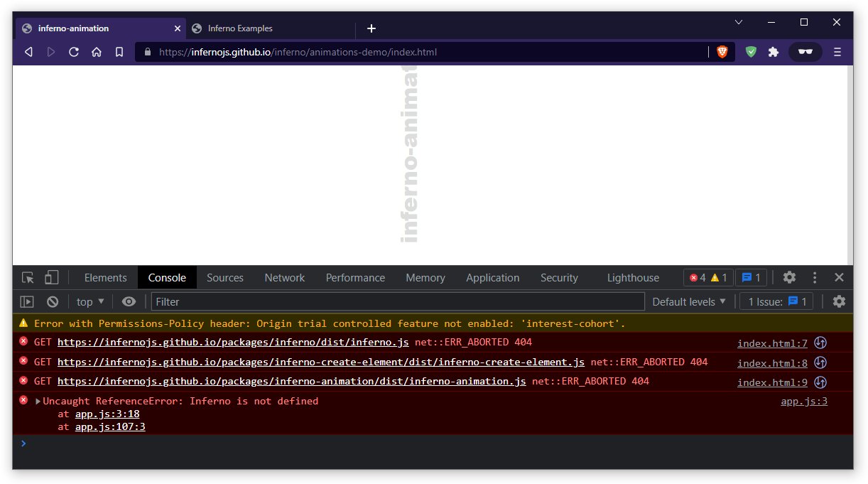Image resolution: width=868 pixels, height=484 pixels.
Task: Open the top context dropdown
Action: (x=90, y=302)
